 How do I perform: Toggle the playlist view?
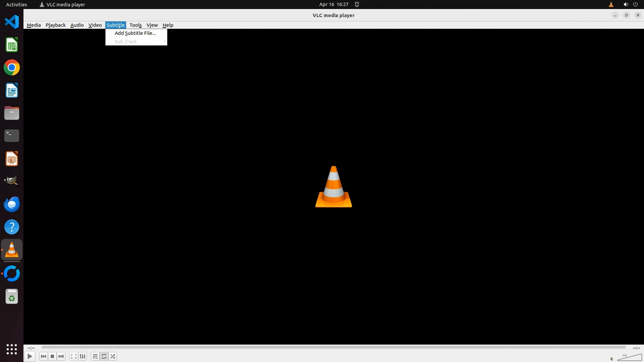[95, 356]
